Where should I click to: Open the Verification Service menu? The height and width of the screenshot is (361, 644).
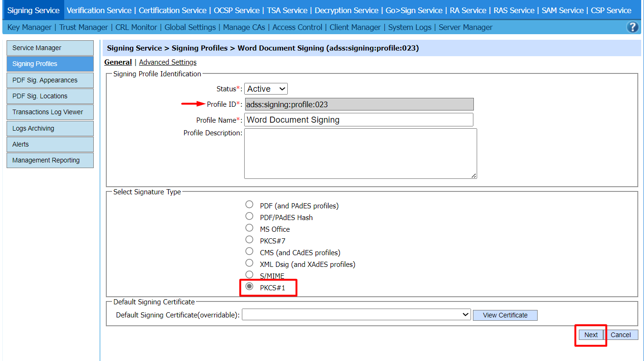tap(99, 10)
